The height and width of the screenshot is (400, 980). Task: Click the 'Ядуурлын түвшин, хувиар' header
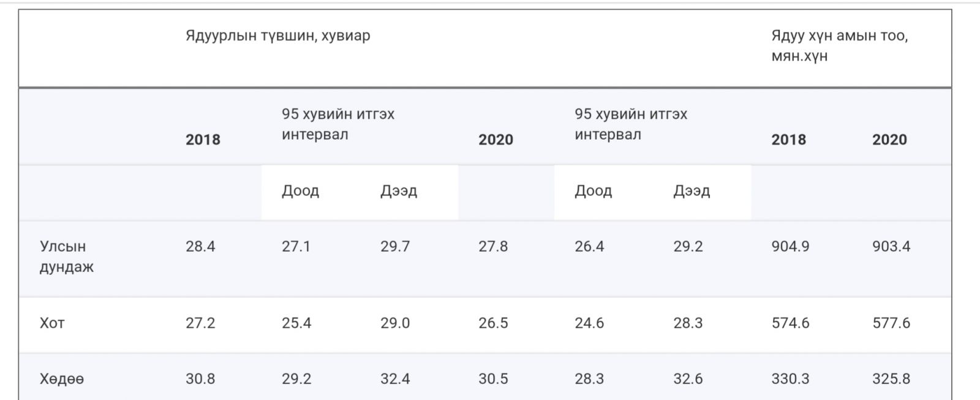(x=277, y=36)
